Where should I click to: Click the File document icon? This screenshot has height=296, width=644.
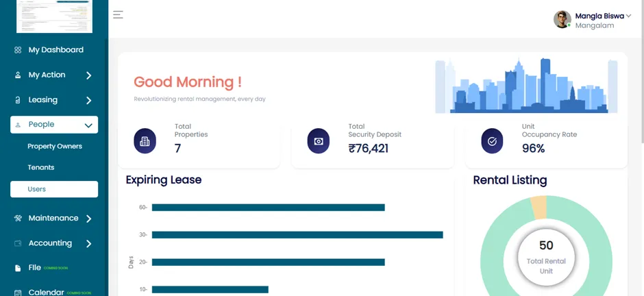tap(18, 268)
